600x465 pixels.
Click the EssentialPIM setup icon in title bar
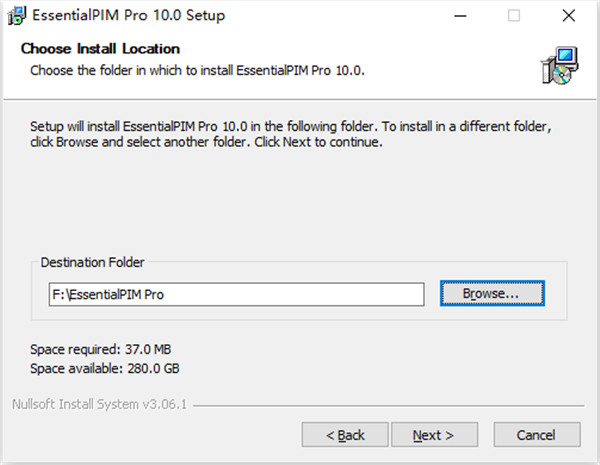tap(14, 16)
